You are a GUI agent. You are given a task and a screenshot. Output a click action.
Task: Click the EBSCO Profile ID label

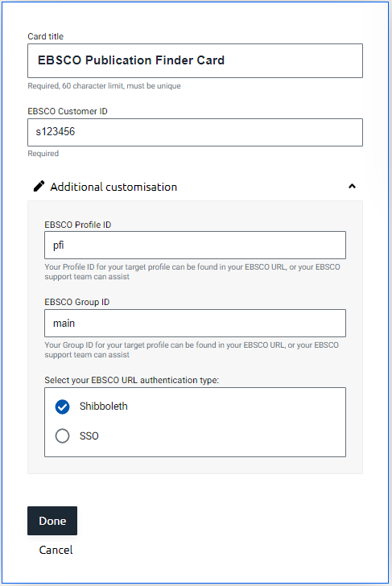coord(78,225)
